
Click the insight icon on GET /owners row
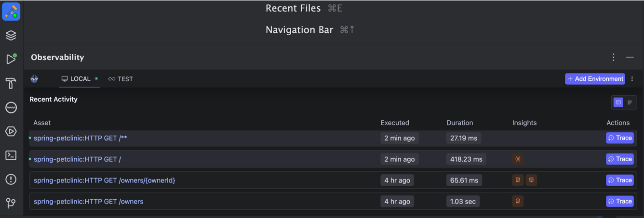[x=518, y=201]
